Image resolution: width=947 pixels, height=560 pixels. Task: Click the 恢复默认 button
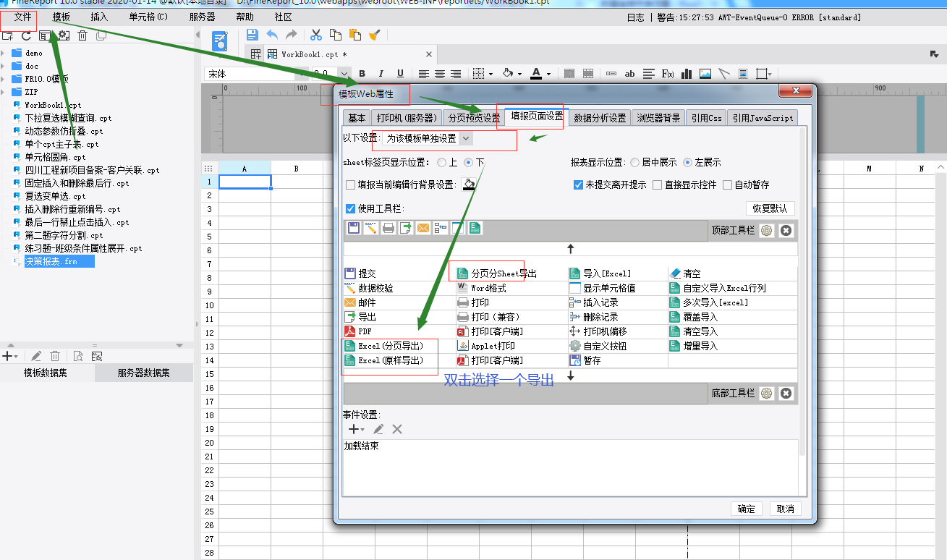(770, 208)
